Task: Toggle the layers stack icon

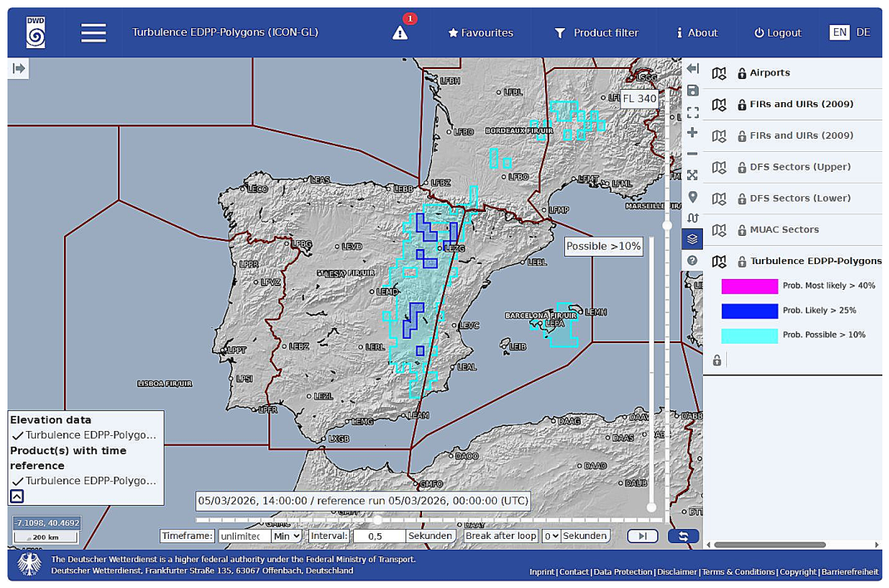Action: (692, 239)
